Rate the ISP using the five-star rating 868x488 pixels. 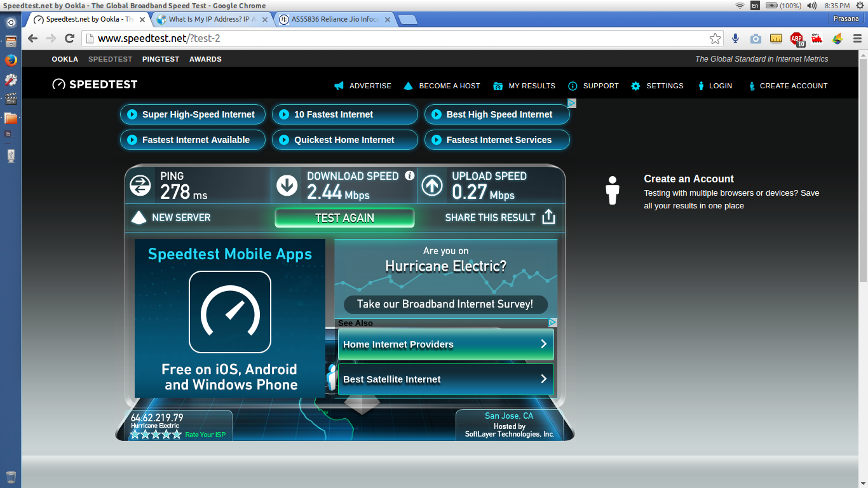point(156,435)
